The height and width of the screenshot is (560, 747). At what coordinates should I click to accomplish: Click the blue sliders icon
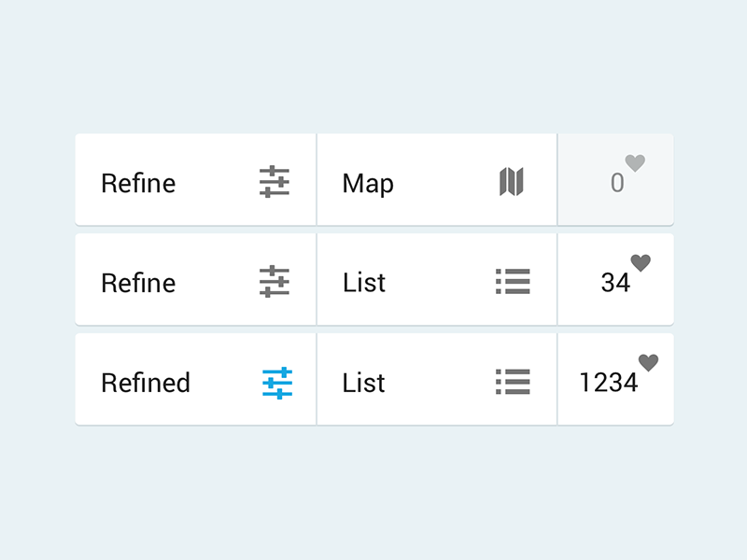(277, 383)
